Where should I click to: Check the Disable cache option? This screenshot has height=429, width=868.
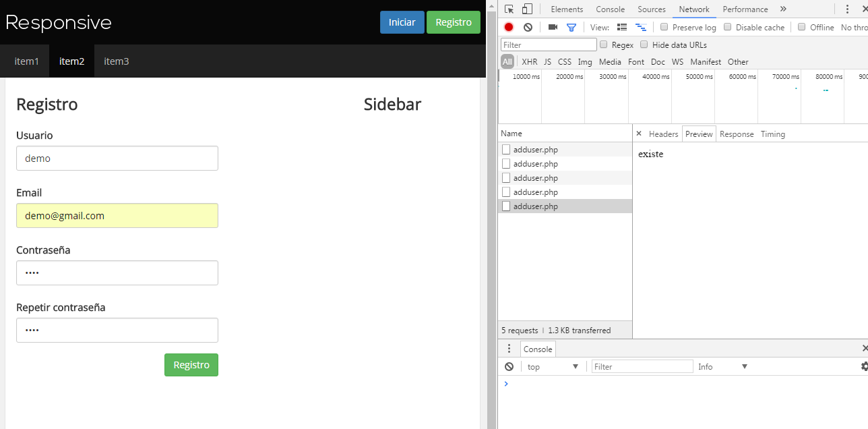click(728, 27)
